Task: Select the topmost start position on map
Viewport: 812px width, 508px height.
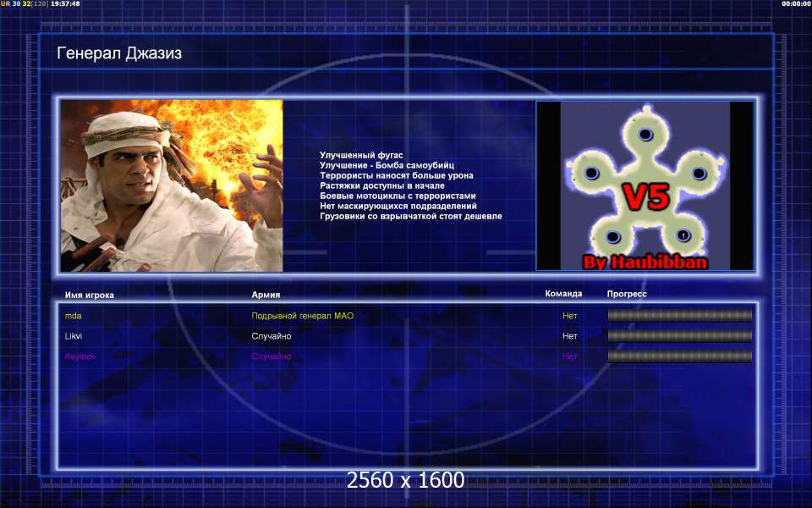Action: 645,135
